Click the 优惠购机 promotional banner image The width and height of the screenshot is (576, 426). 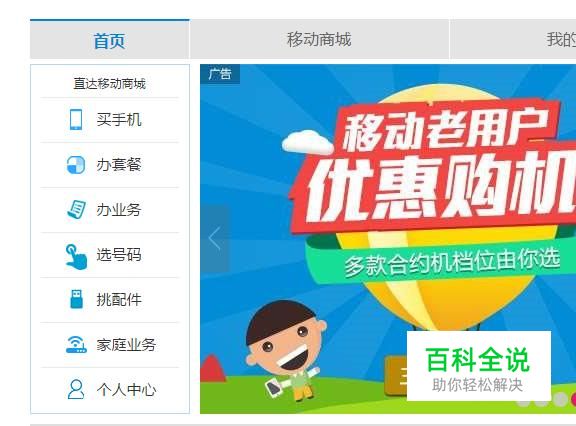[388, 239]
